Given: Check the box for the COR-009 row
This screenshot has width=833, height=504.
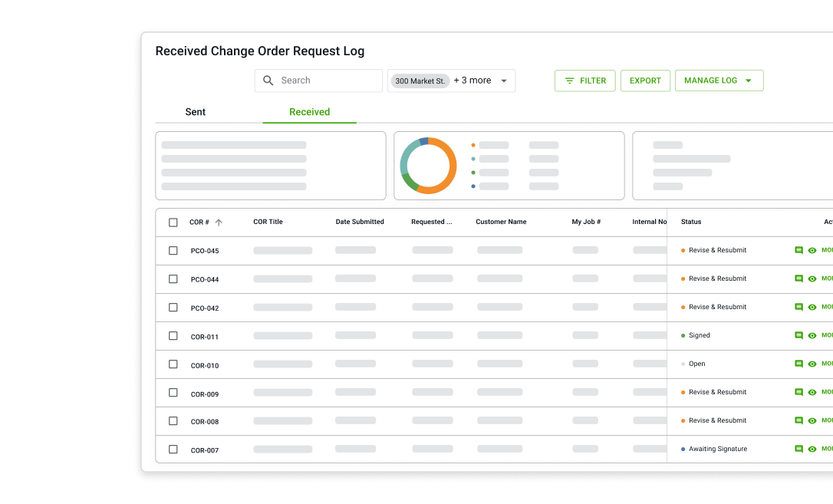Looking at the screenshot, I should tap(173, 393).
